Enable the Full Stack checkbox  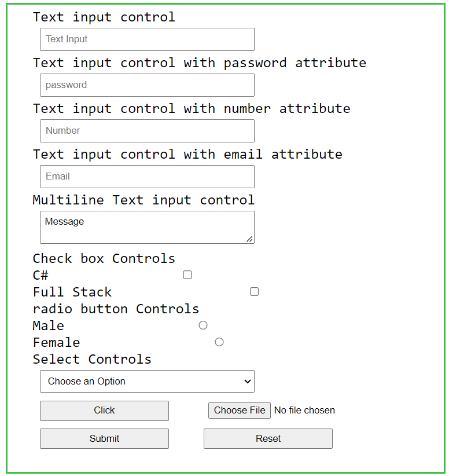(x=254, y=291)
